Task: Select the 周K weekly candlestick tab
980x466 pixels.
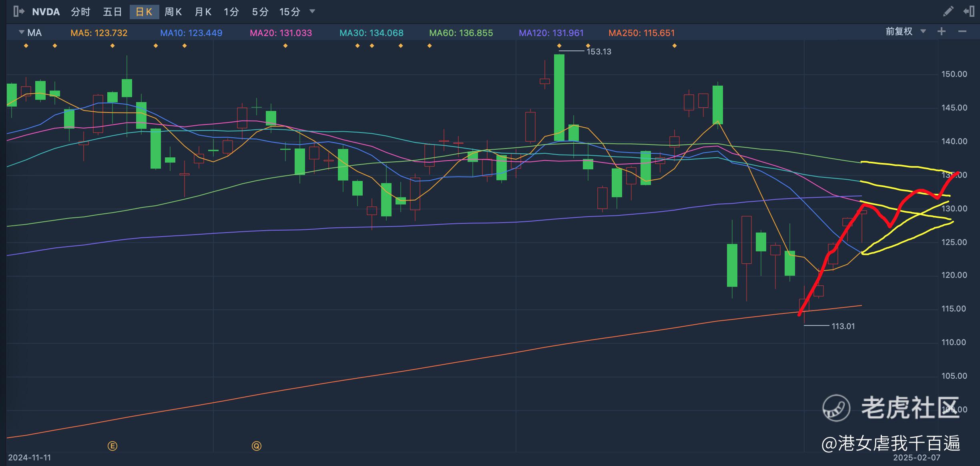Action: [173, 12]
